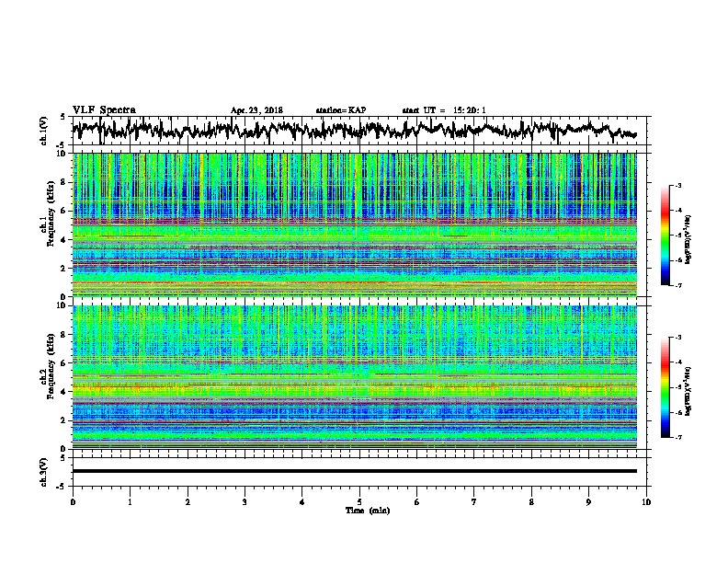Click inside the ch.2 spectrogram panel
The image size is (728, 563).
[x=354, y=377]
